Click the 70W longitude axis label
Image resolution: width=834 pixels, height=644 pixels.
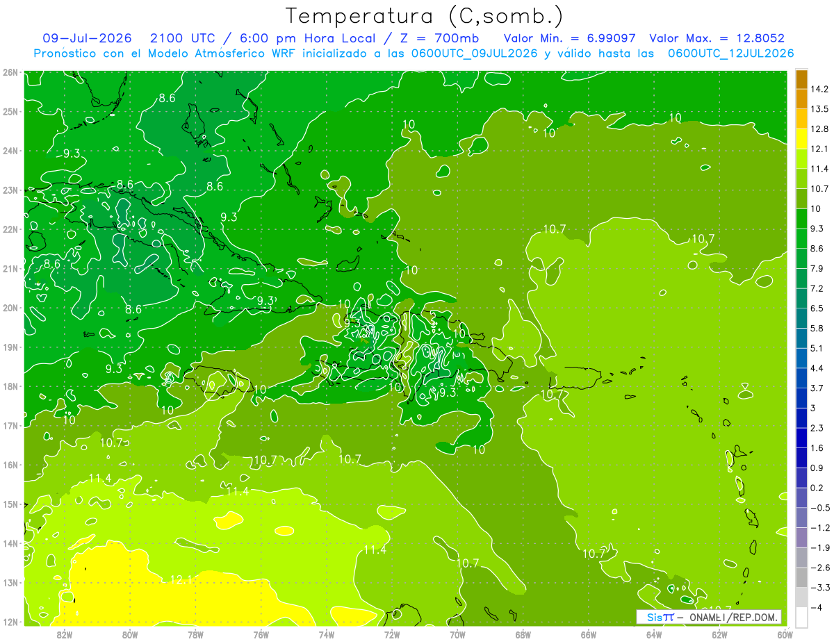click(457, 634)
